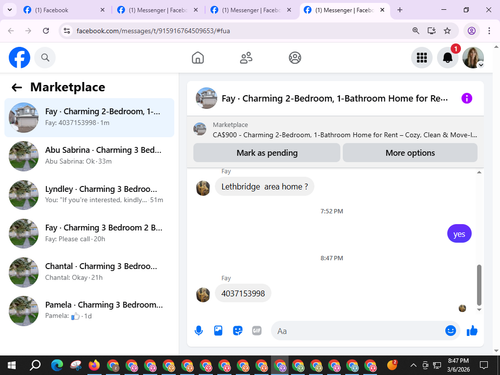Open account profile picture menu
Screen dimensions: 500x375
tap(473, 58)
